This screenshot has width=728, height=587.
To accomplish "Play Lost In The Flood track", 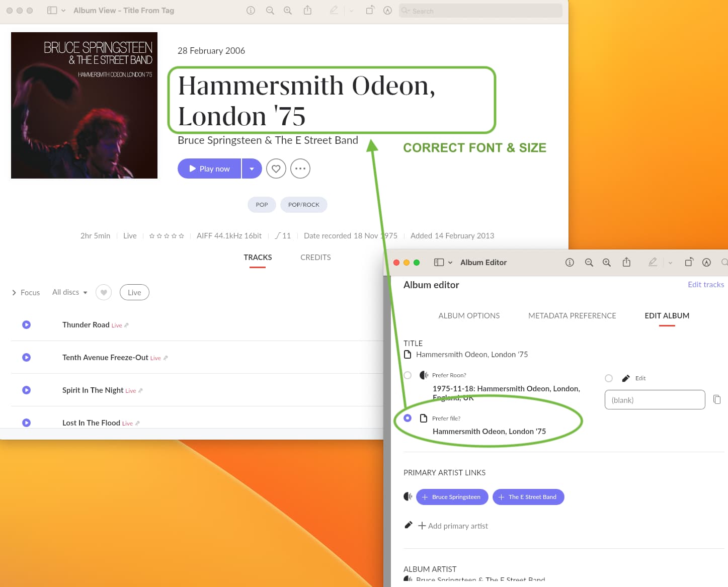I will coord(27,423).
